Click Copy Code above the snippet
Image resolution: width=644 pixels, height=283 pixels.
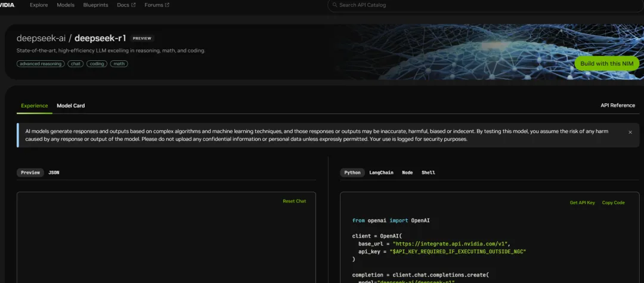point(613,203)
